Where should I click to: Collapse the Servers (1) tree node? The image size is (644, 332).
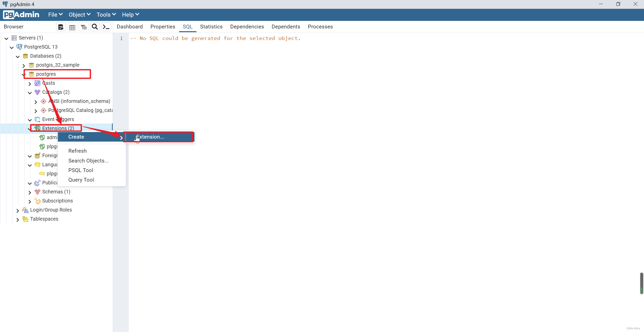coord(6,38)
